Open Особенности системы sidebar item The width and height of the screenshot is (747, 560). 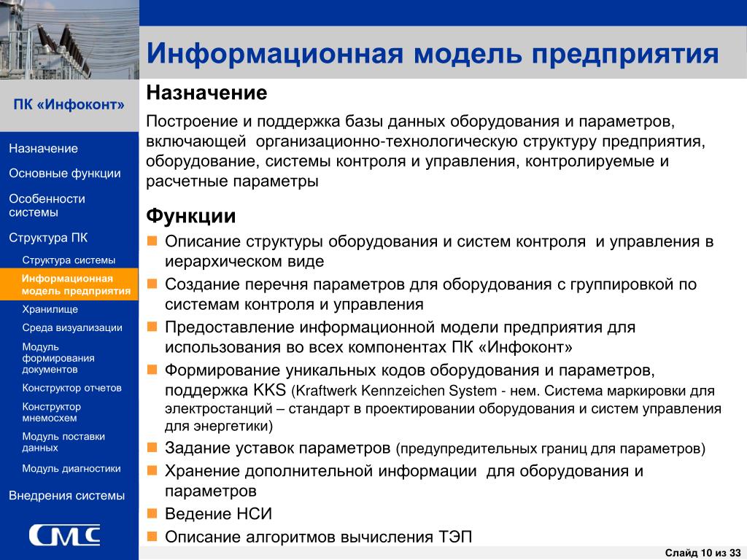47,205
